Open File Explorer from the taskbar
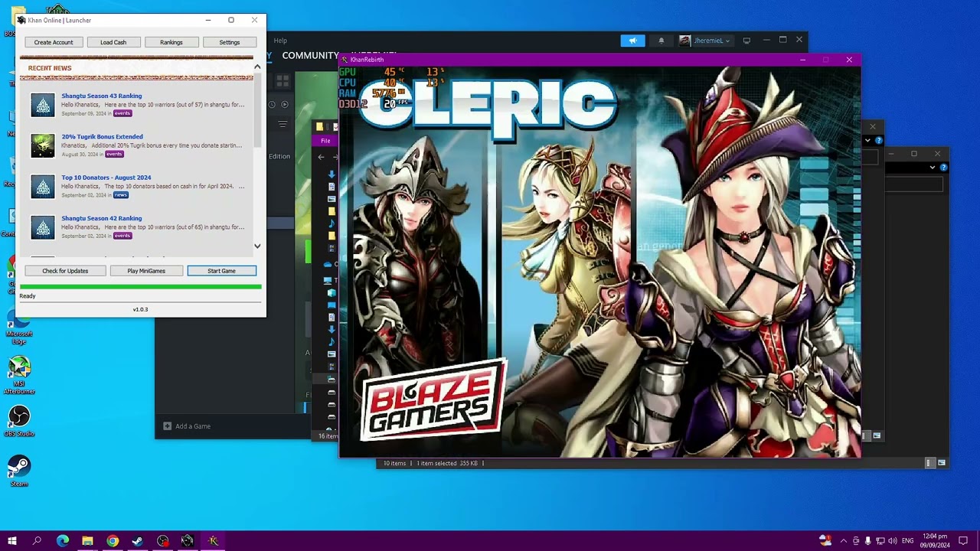 tap(87, 541)
